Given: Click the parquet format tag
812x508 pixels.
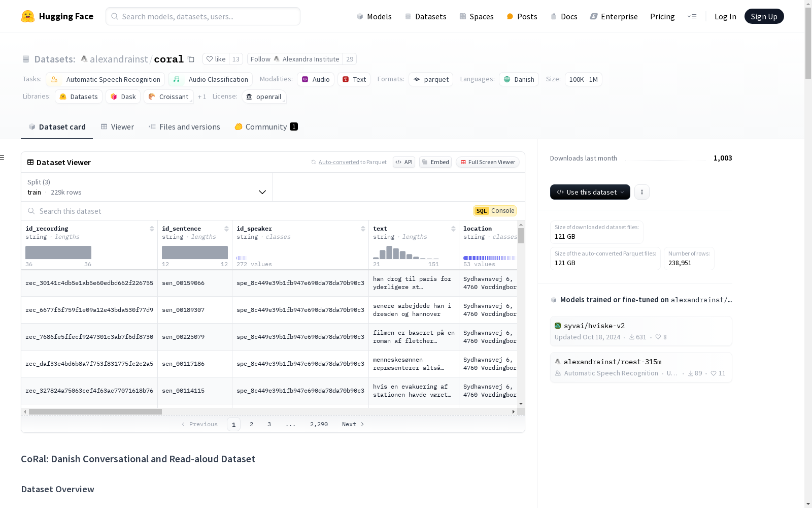Looking at the screenshot, I should tap(431, 79).
